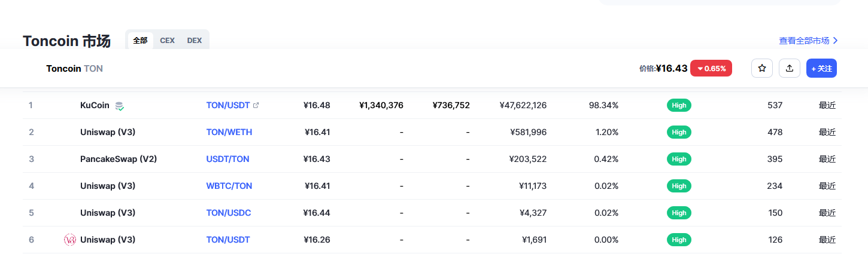Click the High badge in the KuCoin row

[679, 105]
